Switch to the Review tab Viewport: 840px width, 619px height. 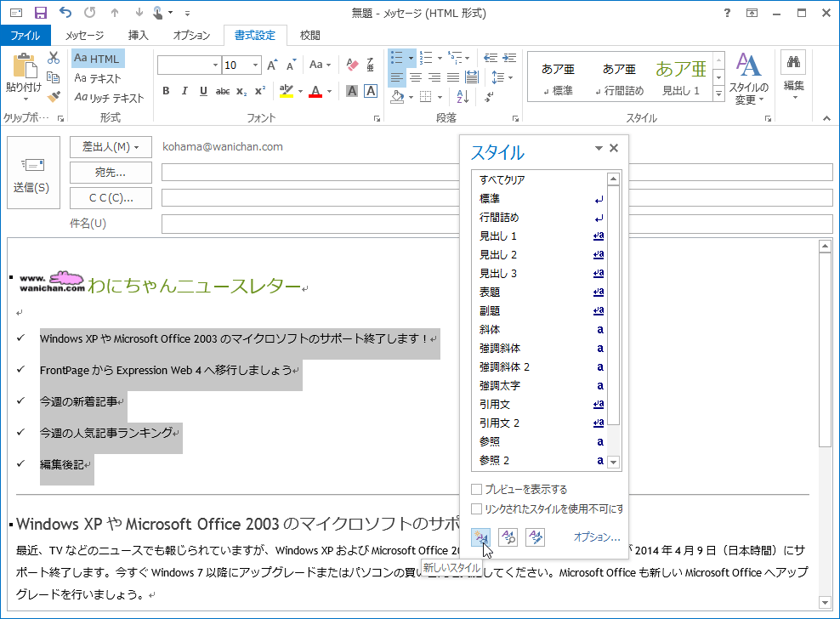coord(310,36)
